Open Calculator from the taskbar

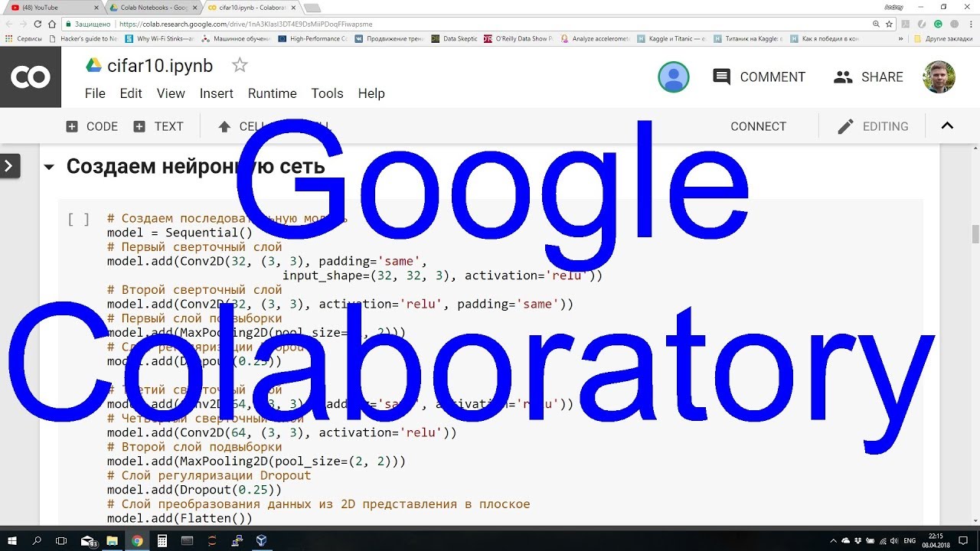pos(162,540)
